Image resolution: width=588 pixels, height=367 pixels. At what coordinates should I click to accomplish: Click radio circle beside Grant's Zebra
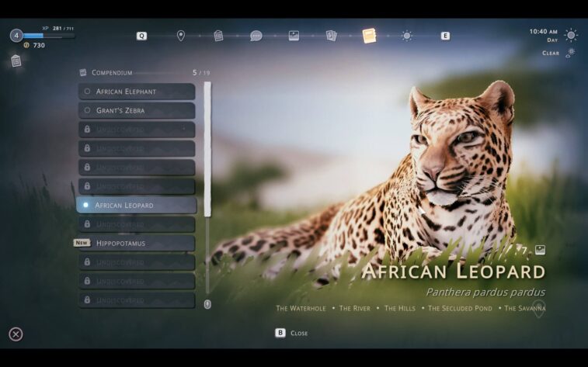pos(87,110)
